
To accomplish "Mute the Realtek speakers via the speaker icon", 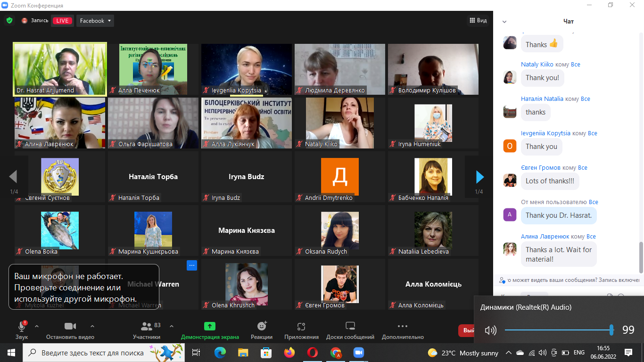I will [490, 330].
